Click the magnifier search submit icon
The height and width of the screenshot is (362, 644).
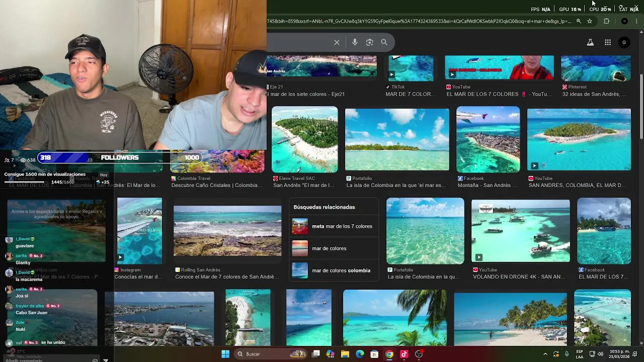tap(384, 42)
